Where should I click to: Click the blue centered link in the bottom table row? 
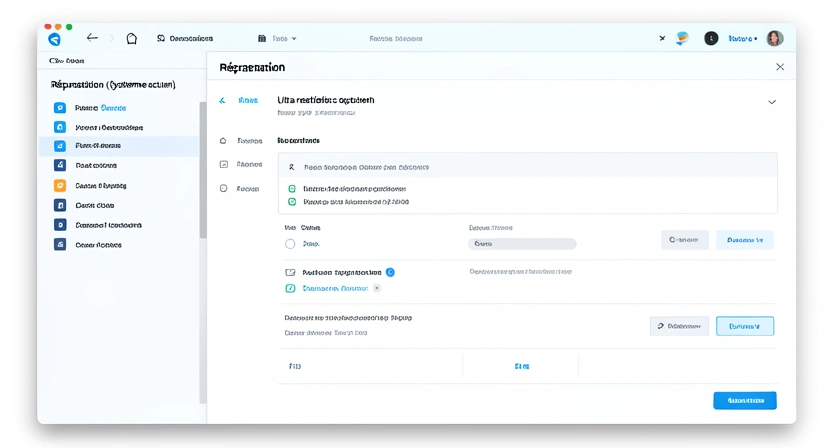click(522, 366)
